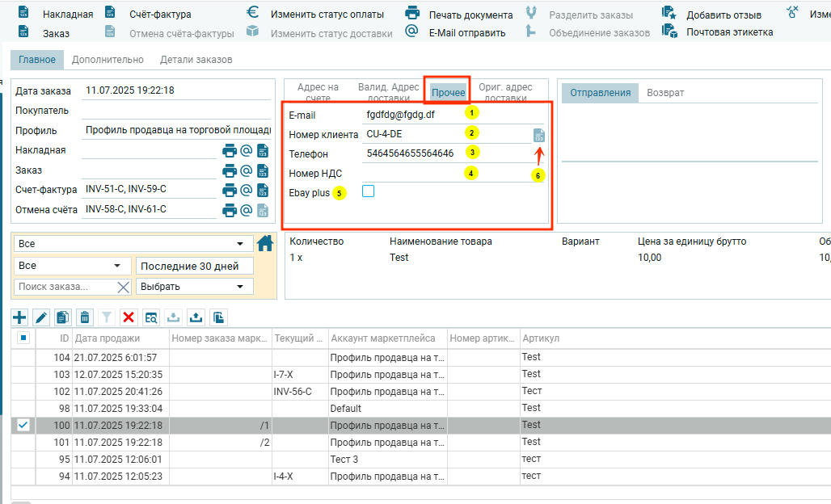Print the Накладная document with printer icon
This screenshot has height=504, width=831.
pyautogui.click(x=229, y=150)
